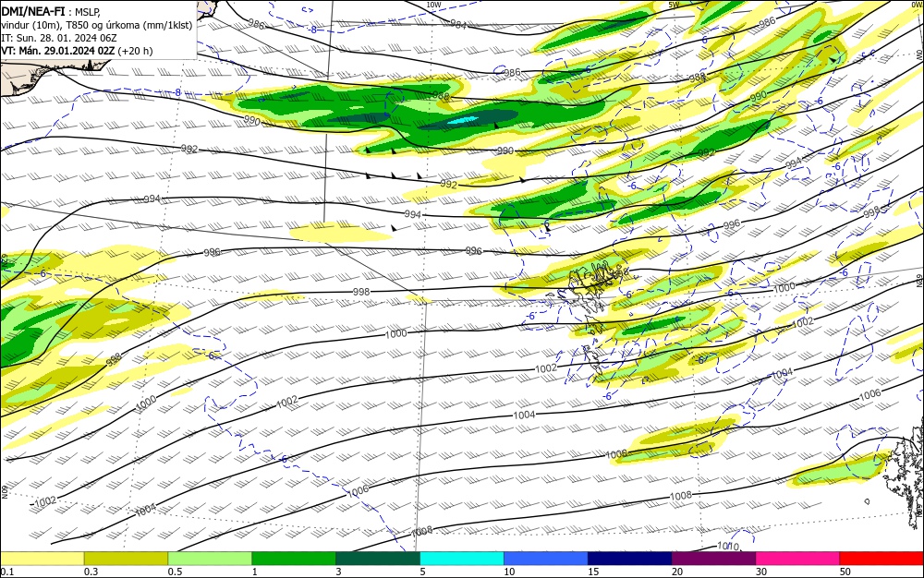Viewport: 924px width, 578px height.
Task: Click the DMI/NEA-FI title text
Action: pyautogui.click(x=33, y=11)
